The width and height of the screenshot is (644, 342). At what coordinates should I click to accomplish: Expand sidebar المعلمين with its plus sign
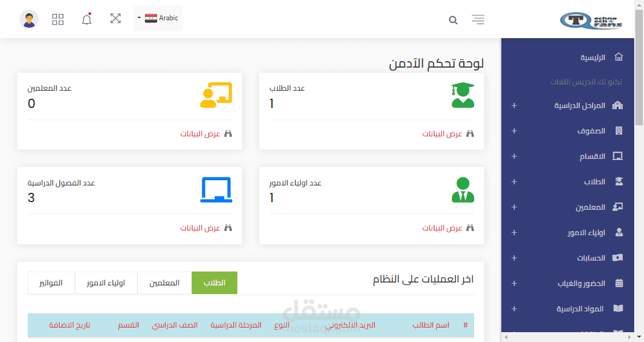514,207
